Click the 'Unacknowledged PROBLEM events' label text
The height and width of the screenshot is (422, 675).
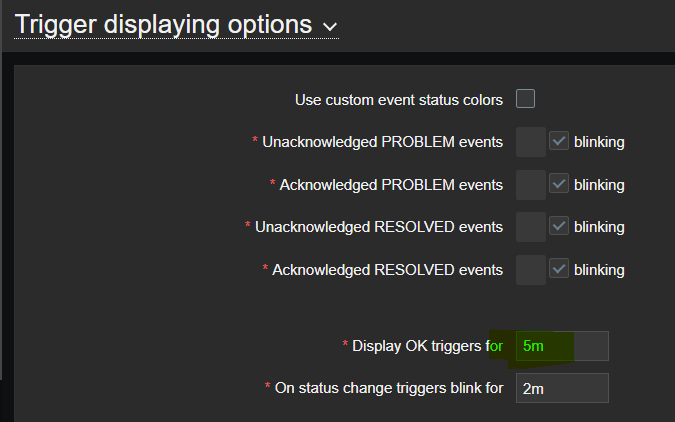[x=382, y=142]
